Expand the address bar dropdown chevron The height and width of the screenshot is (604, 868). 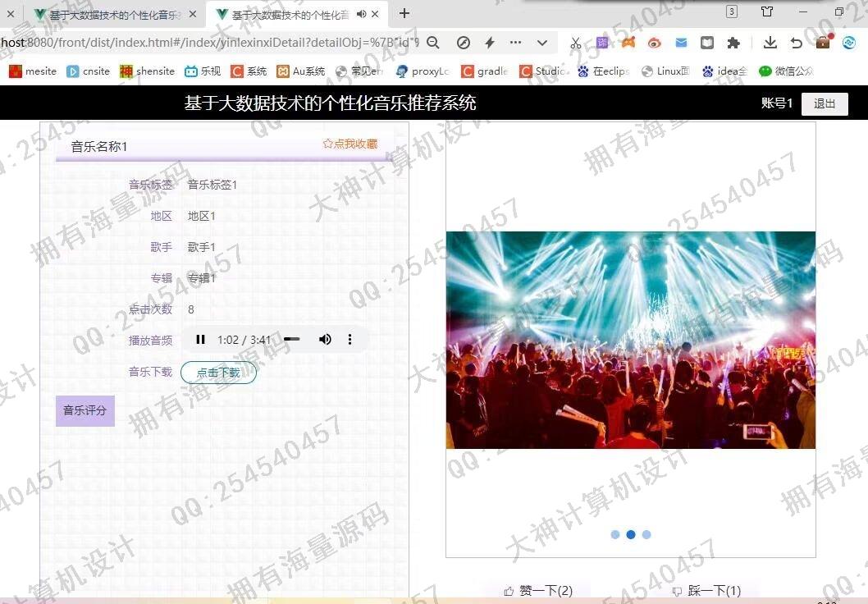(542, 43)
